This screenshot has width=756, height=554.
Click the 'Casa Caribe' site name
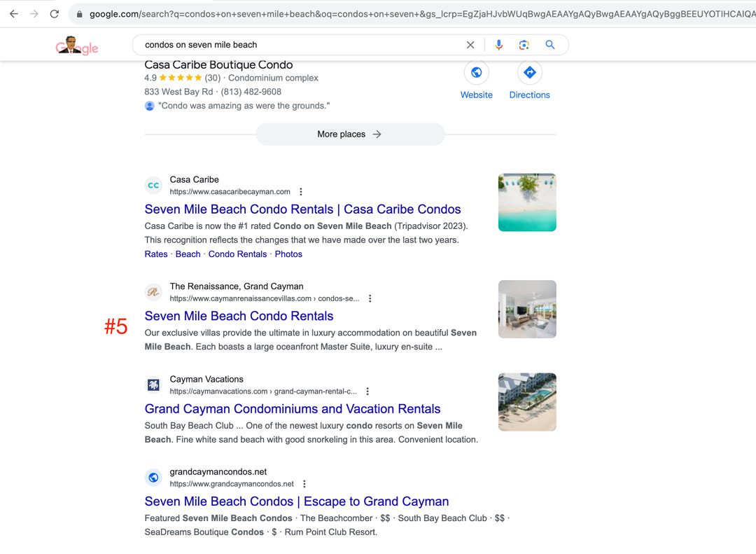pyautogui.click(x=195, y=179)
